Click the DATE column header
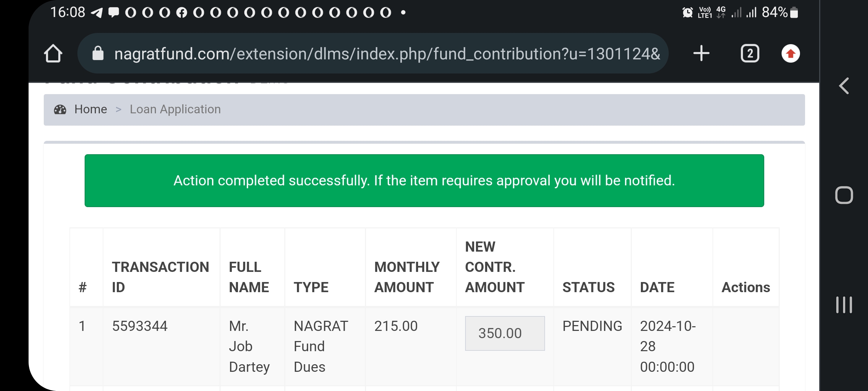868x391 pixels. 657,287
